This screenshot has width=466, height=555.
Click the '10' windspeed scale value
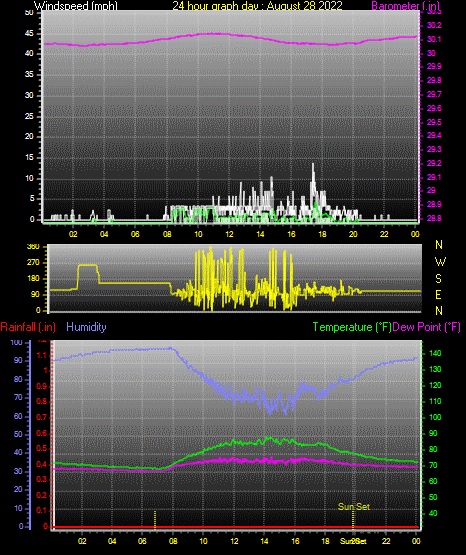(x=29, y=178)
